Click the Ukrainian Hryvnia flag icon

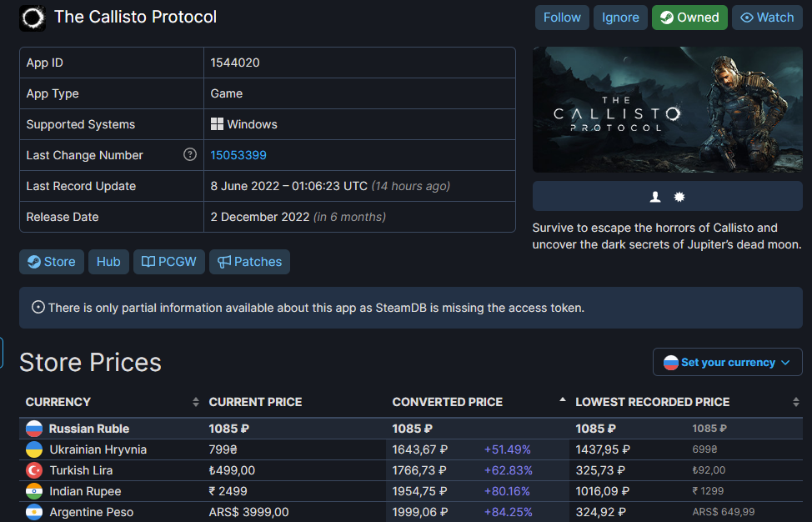[x=34, y=449]
